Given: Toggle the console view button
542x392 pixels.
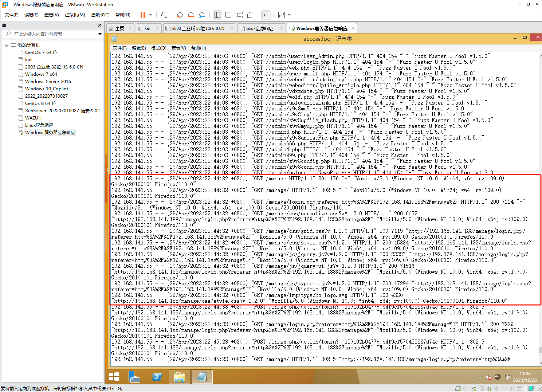Looking at the screenshot, I should pos(266,15).
